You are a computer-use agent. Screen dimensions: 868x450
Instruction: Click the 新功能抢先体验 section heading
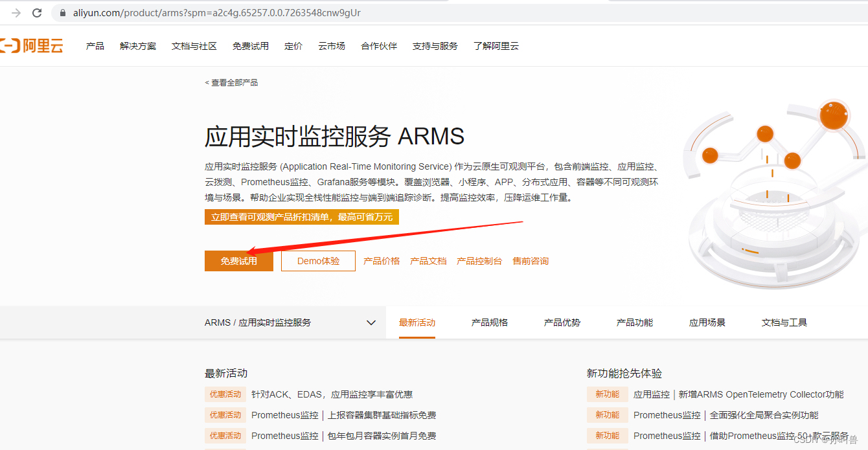coord(624,374)
